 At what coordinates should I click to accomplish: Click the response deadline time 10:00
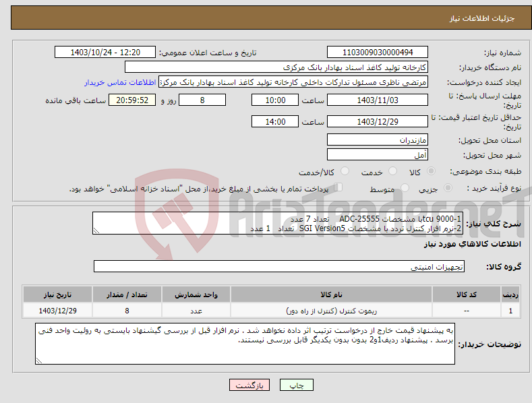[275, 100]
